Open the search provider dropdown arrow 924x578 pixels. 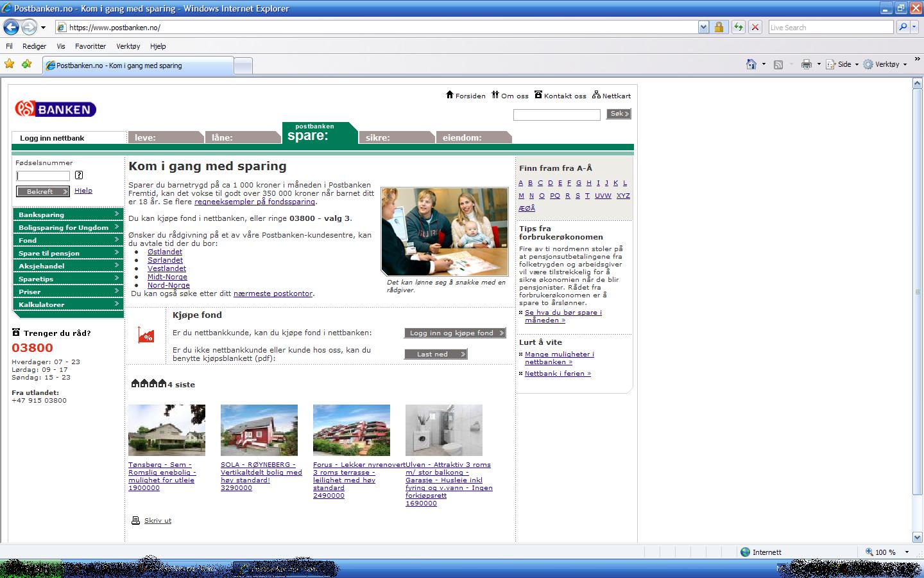coord(914,28)
